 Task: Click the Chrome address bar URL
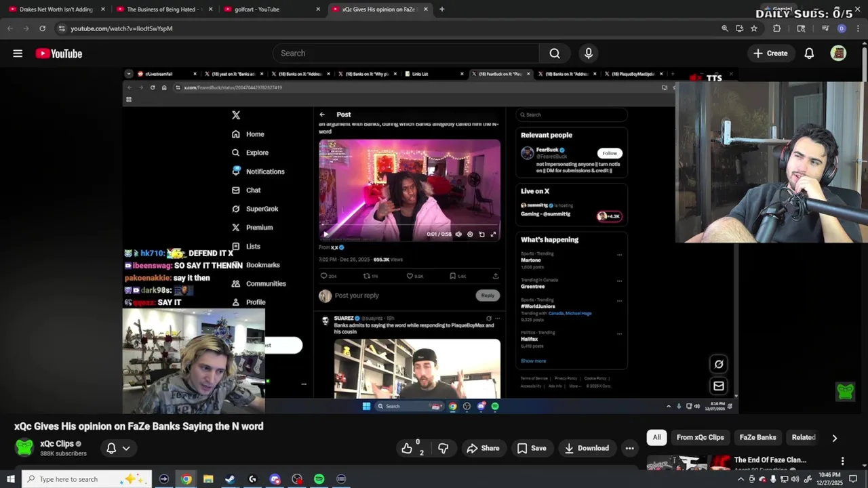tap(121, 28)
